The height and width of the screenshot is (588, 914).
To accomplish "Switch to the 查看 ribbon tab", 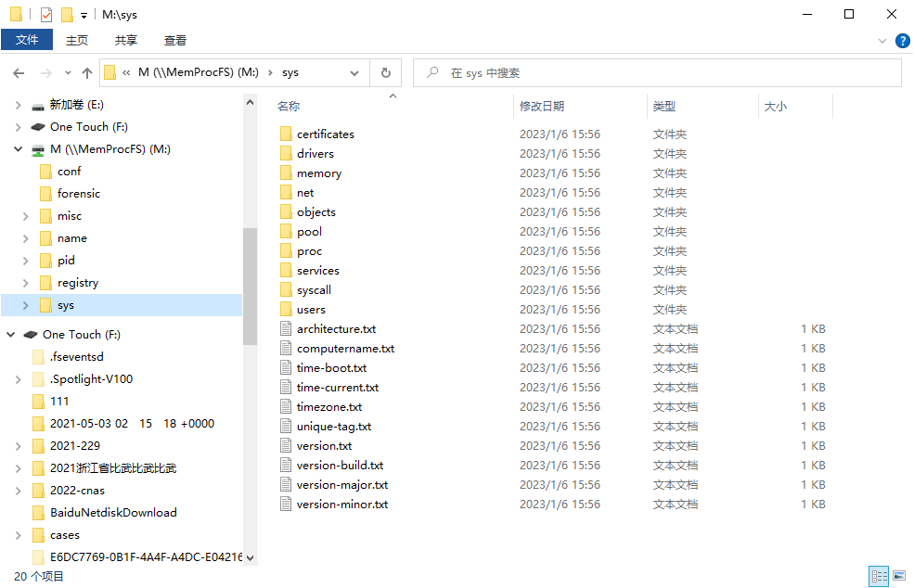I will [174, 40].
